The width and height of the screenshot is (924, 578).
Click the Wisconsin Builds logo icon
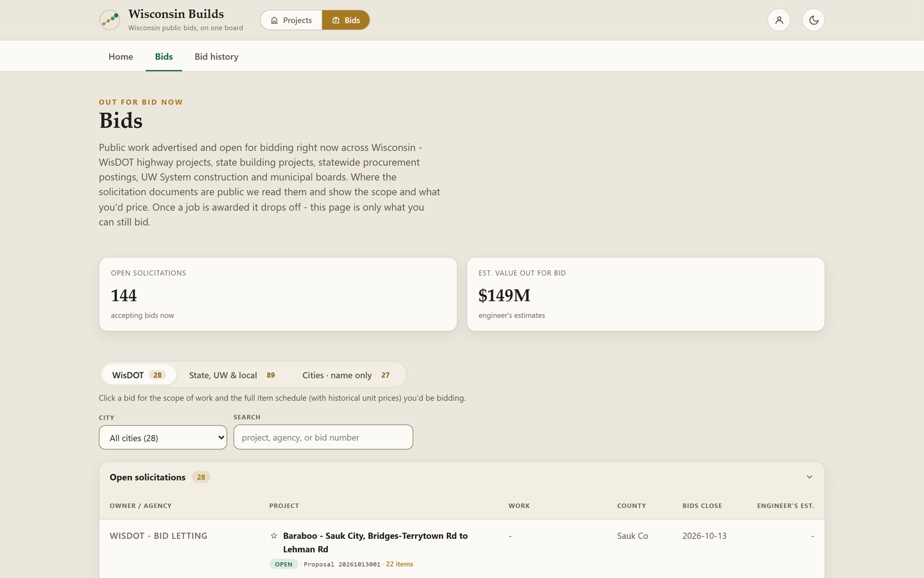tap(110, 20)
